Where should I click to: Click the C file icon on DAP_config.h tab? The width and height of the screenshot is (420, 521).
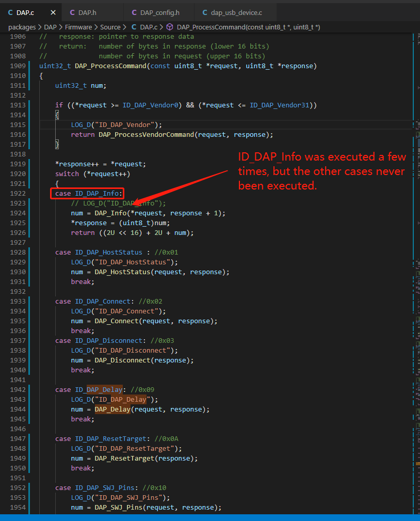point(134,12)
